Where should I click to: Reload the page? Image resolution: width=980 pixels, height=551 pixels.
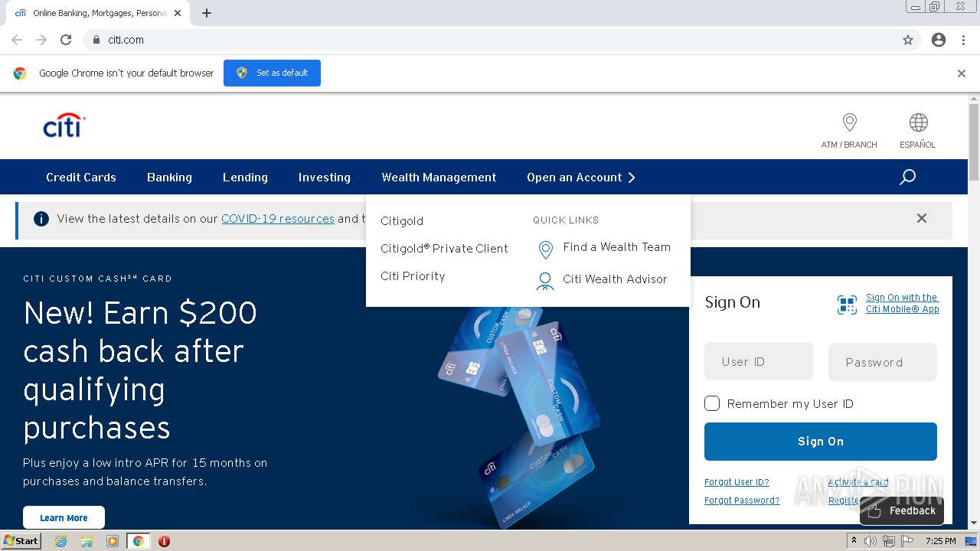66,40
